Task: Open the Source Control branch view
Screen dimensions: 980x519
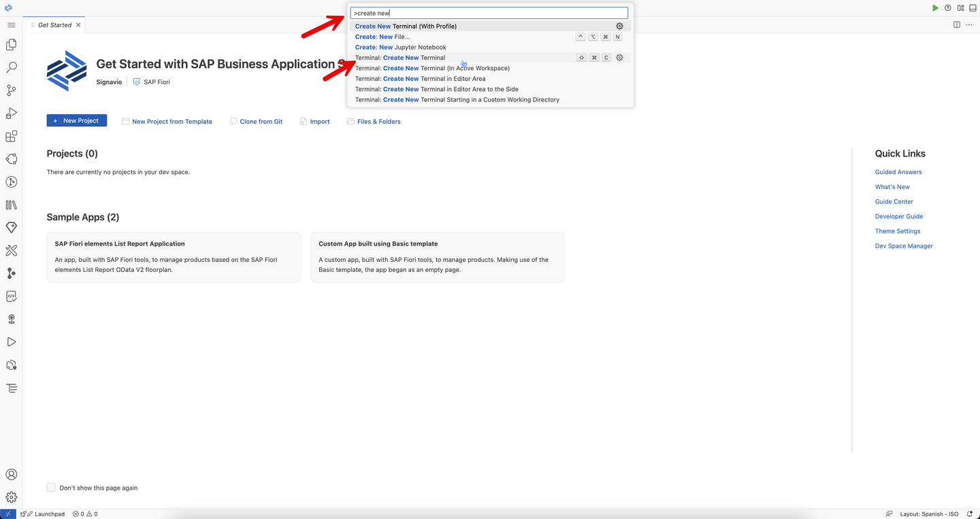Action: (12, 90)
